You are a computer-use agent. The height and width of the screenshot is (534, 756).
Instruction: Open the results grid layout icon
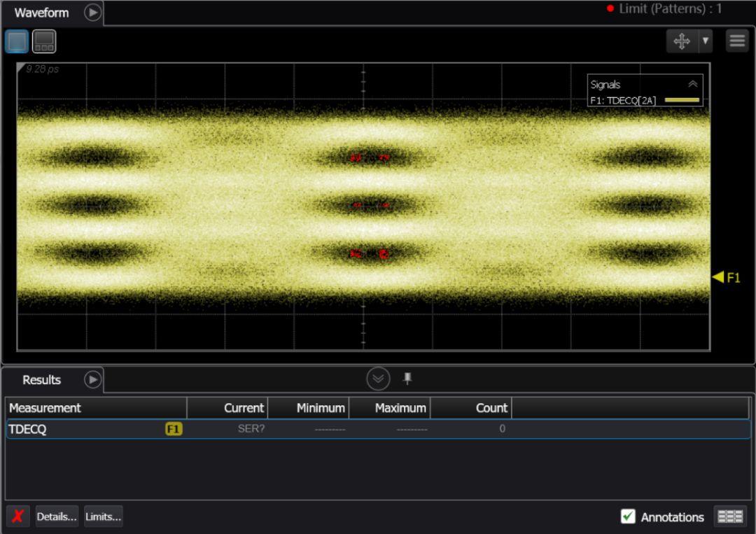pos(730,517)
